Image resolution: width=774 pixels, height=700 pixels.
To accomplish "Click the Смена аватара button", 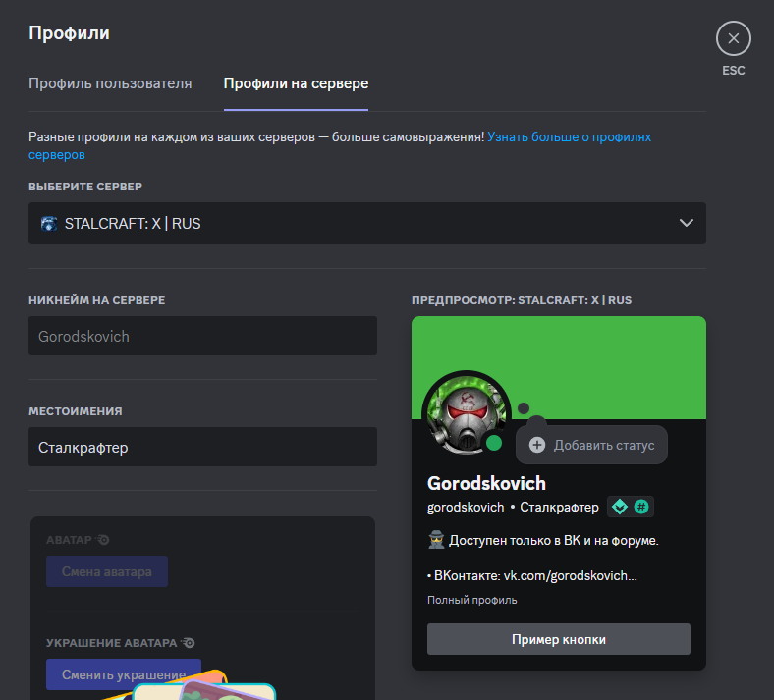I will (x=107, y=571).
